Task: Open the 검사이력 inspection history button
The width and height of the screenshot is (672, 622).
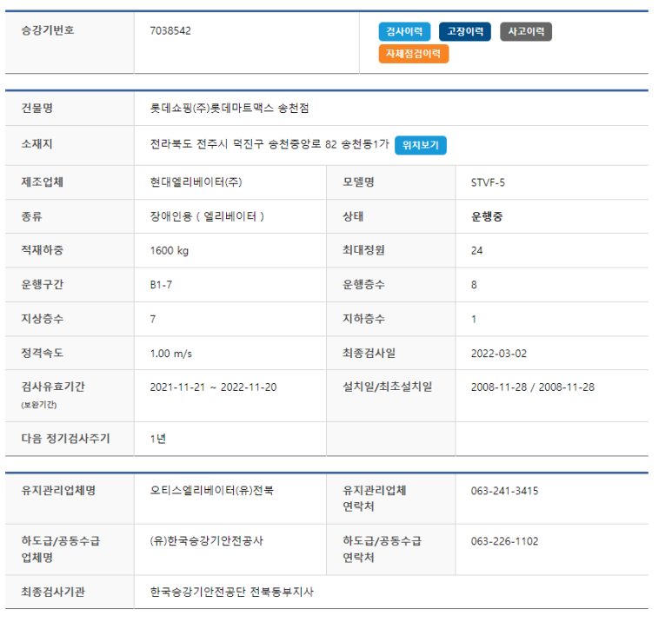Action: point(404,31)
